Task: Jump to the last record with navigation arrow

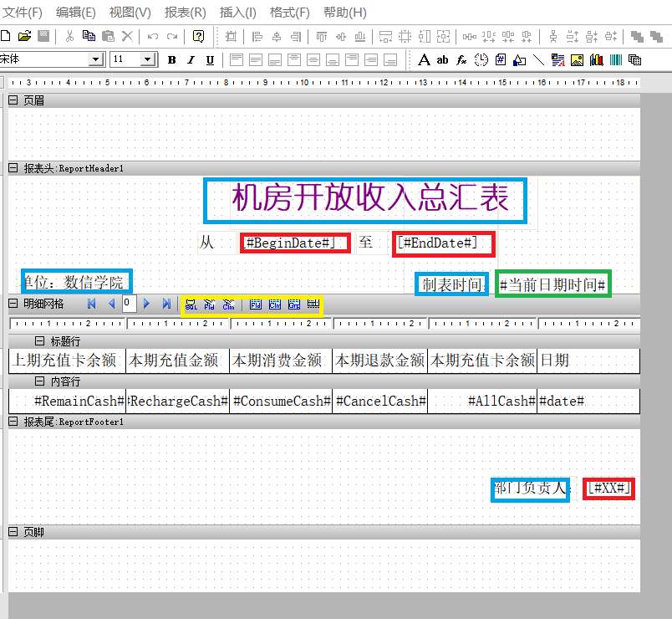Action: tap(164, 304)
